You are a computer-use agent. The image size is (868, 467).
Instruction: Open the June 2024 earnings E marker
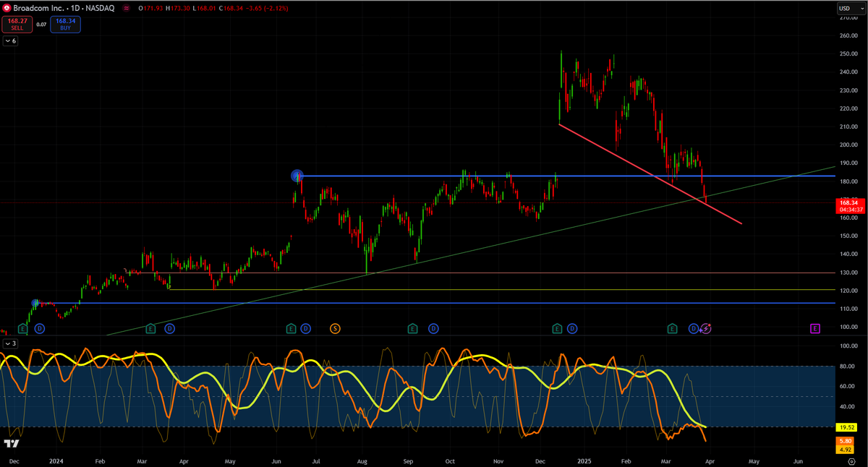click(x=291, y=328)
